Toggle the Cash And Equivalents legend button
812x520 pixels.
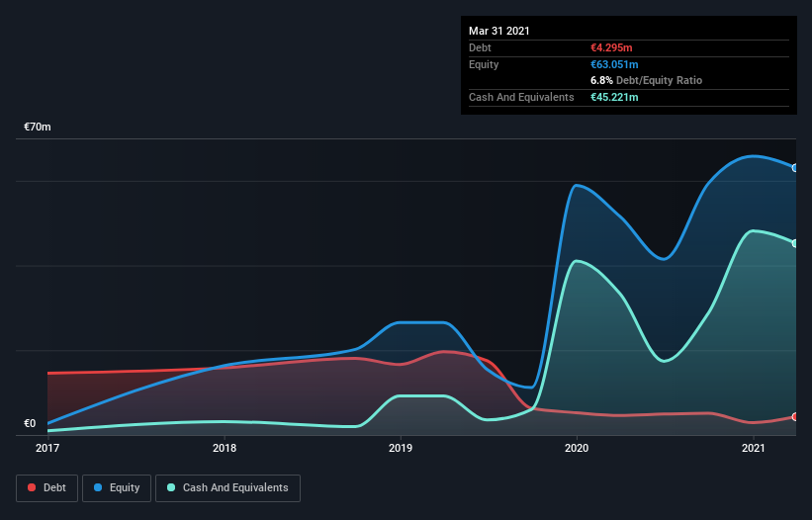[x=227, y=488]
